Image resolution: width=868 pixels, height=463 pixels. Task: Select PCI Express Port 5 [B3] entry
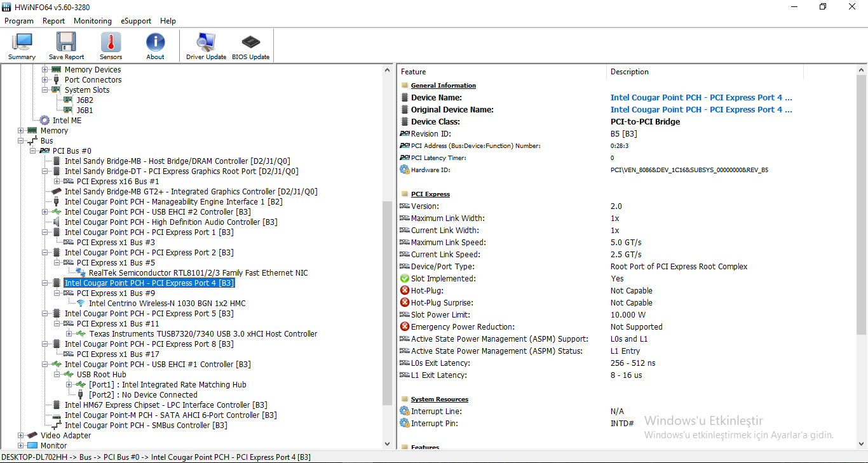[x=149, y=313]
